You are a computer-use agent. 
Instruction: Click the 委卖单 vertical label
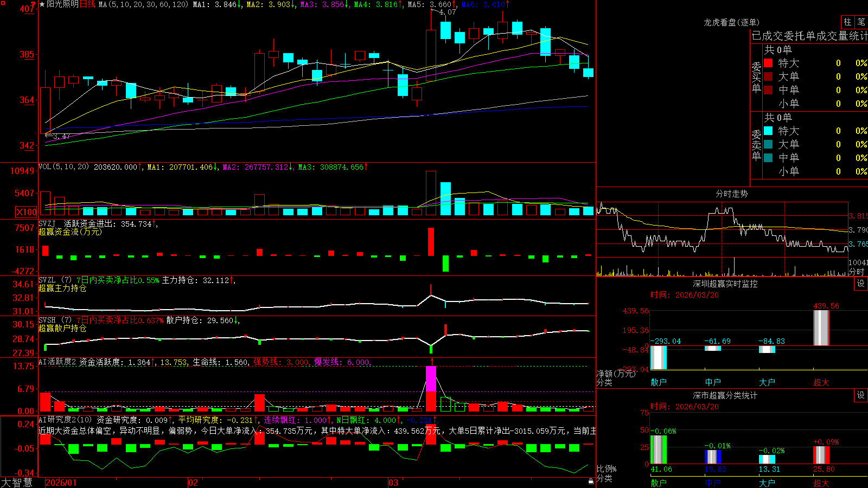click(756, 145)
